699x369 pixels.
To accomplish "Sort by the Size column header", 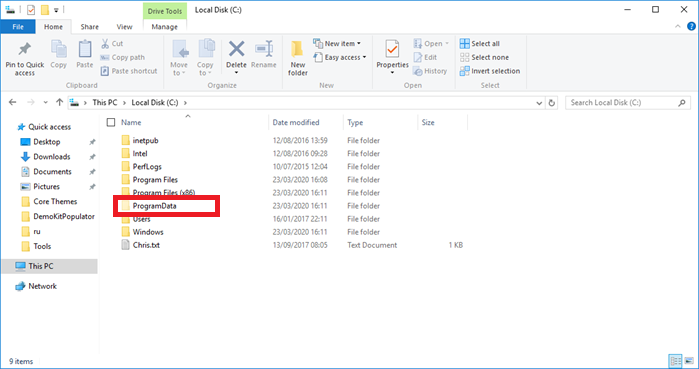I will tap(428, 122).
